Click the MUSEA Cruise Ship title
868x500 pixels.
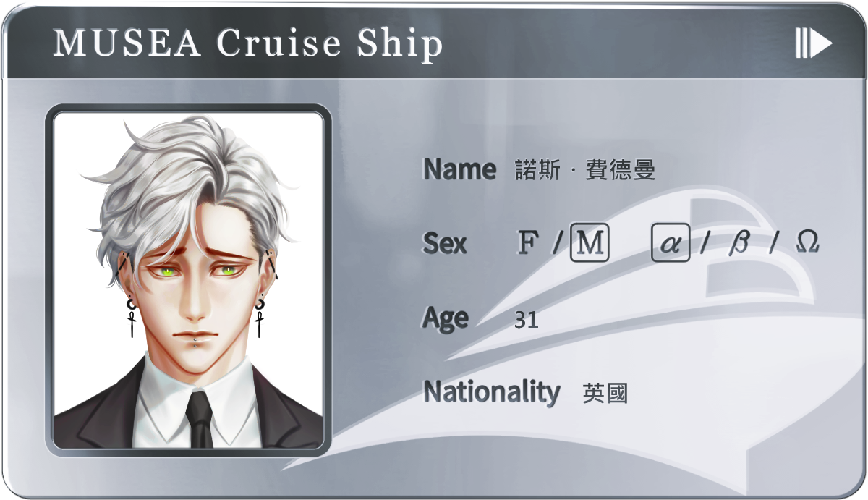click(248, 43)
